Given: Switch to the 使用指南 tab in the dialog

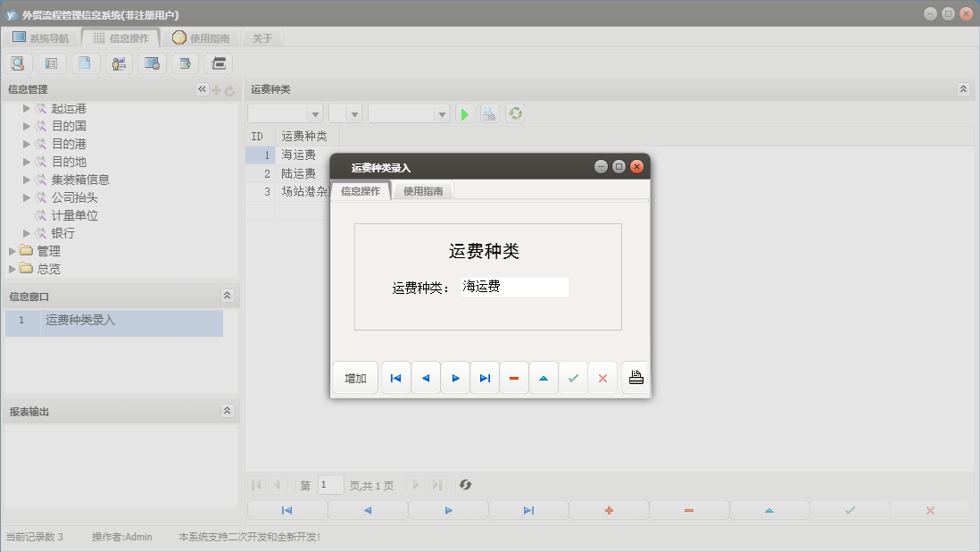Looking at the screenshot, I should [x=422, y=189].
